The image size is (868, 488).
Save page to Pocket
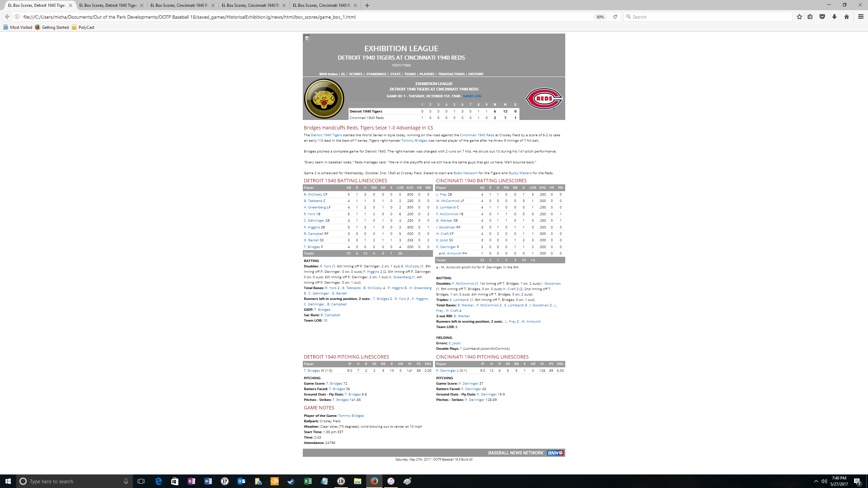tap(822, 17)
